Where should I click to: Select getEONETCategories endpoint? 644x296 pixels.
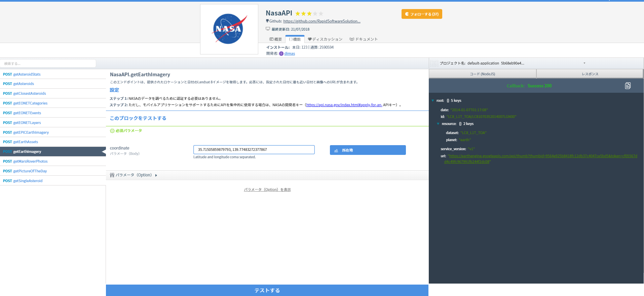(x=53, y=103)
